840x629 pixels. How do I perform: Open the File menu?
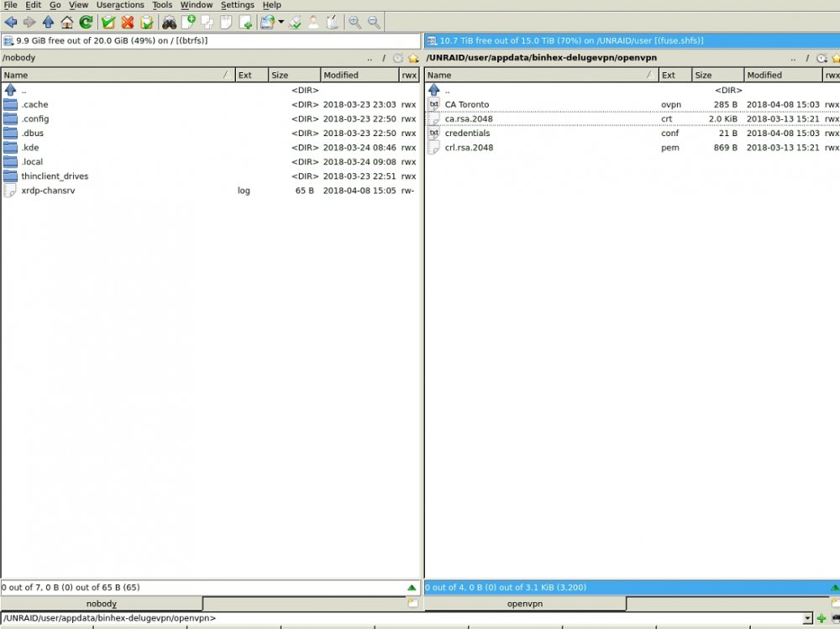10,5
